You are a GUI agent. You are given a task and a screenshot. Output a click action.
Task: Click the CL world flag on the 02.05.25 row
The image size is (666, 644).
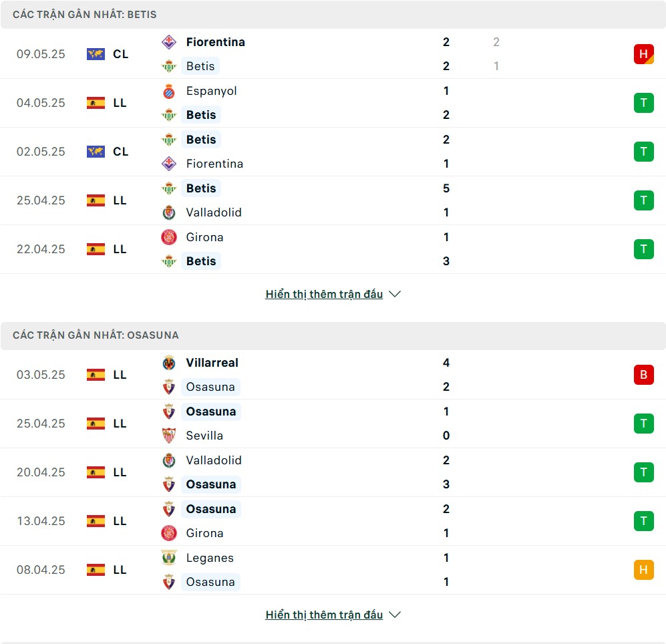96,152
